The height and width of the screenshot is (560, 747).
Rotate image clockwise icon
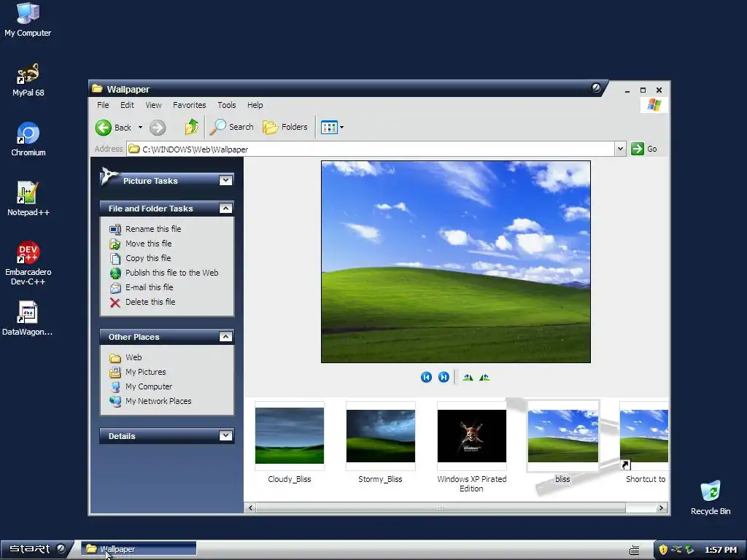pos(468,377)
